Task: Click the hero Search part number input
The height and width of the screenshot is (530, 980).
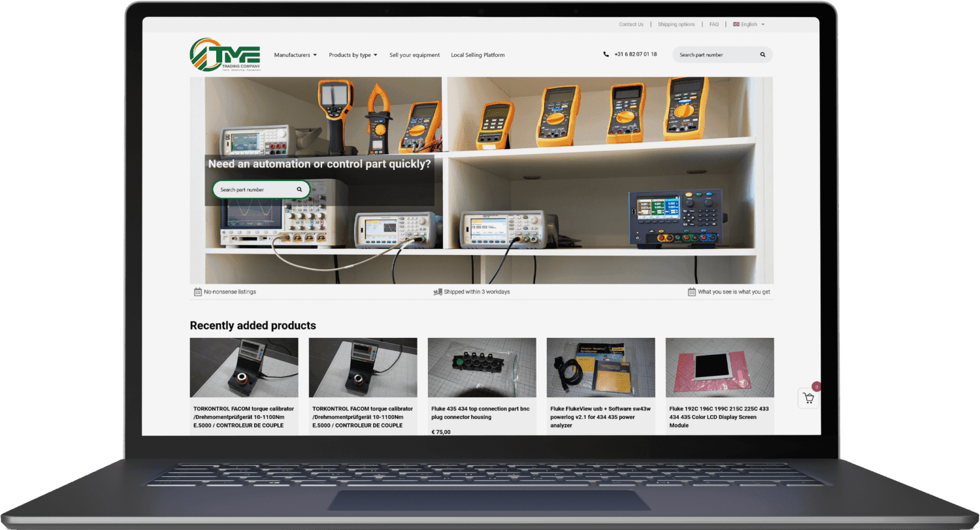Action: [x=255, y=190]
